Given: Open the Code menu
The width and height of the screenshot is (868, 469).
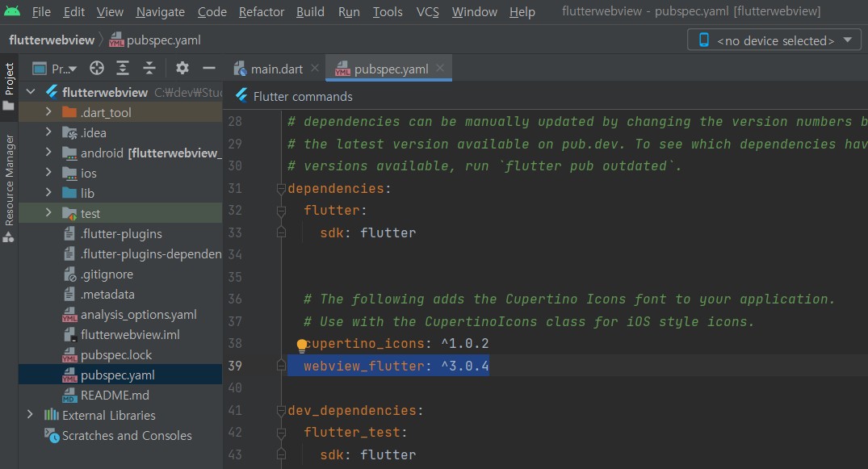Looking at the screenshot, I should coord(212,11).
